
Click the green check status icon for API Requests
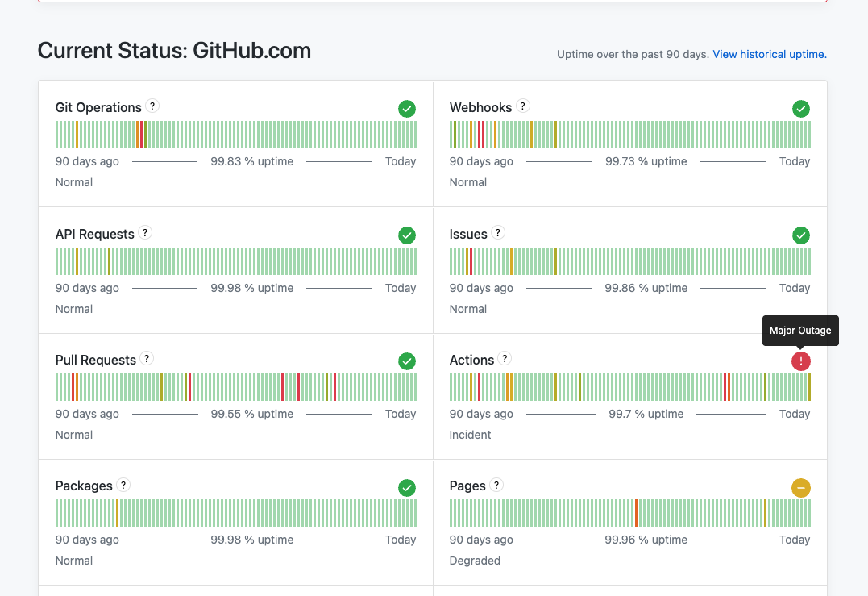pyautogui.click(x=407, y=235)
